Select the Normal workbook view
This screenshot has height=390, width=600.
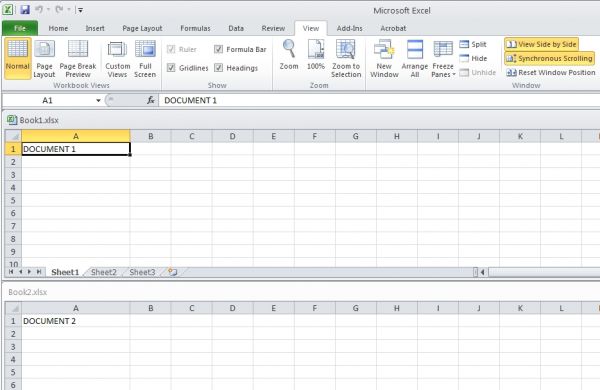[x=18, y=58]
